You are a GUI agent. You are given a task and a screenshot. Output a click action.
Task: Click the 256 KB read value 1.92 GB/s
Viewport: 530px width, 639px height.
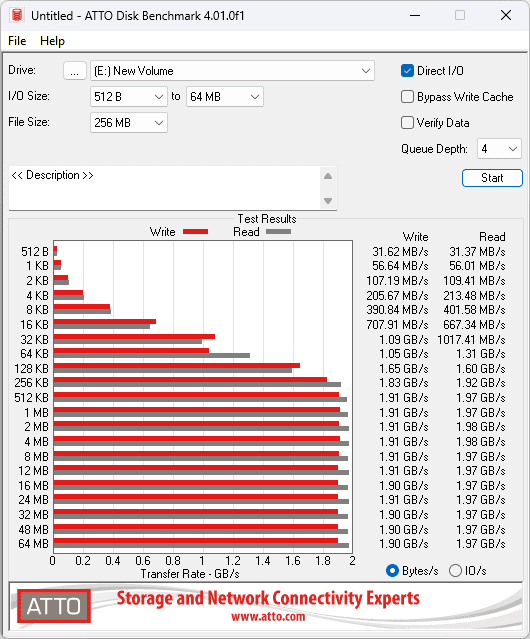tap(481, 383)
